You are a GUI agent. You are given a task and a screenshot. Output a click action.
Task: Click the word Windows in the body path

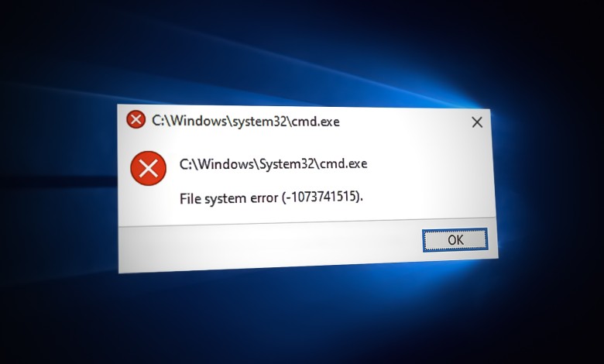click(226, 164)
